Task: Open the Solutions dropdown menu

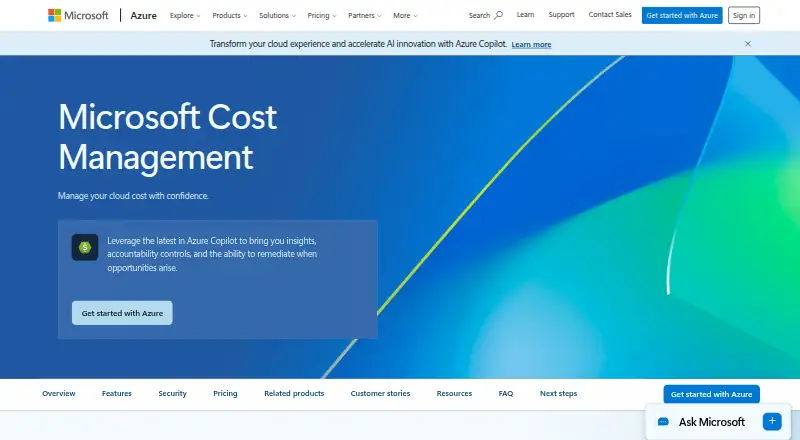Action: coord(277,15)
